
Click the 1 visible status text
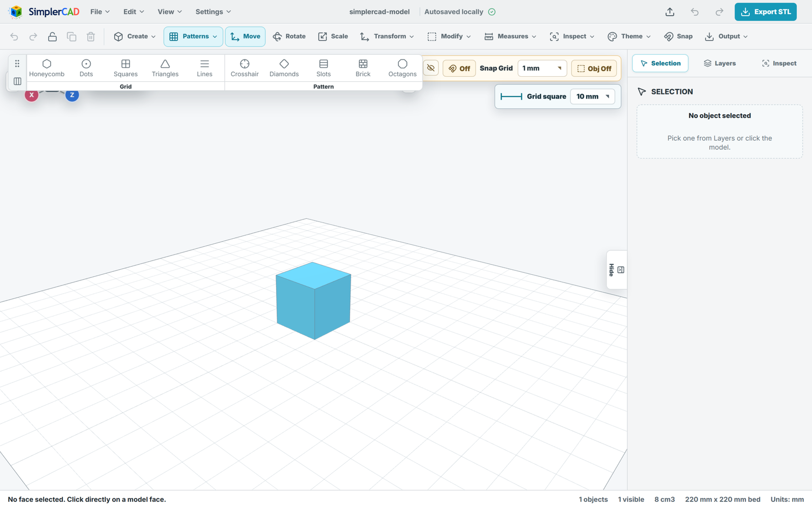coord(631,499)
